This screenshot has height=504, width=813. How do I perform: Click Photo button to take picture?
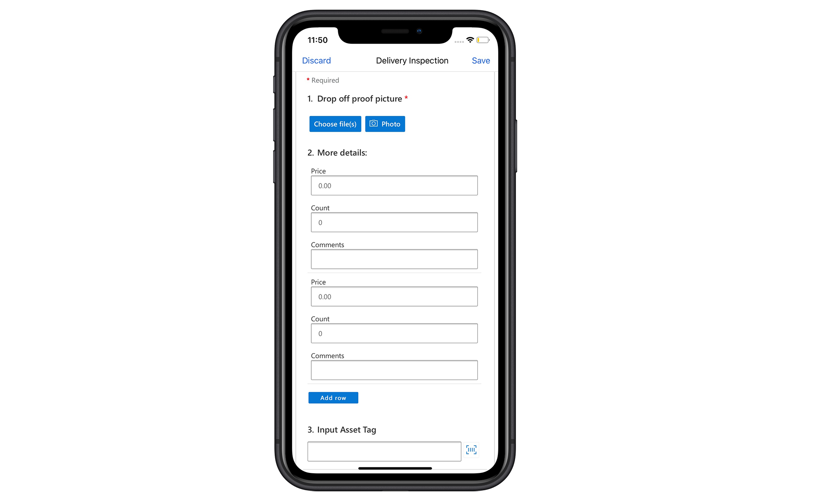coord(385,123)
